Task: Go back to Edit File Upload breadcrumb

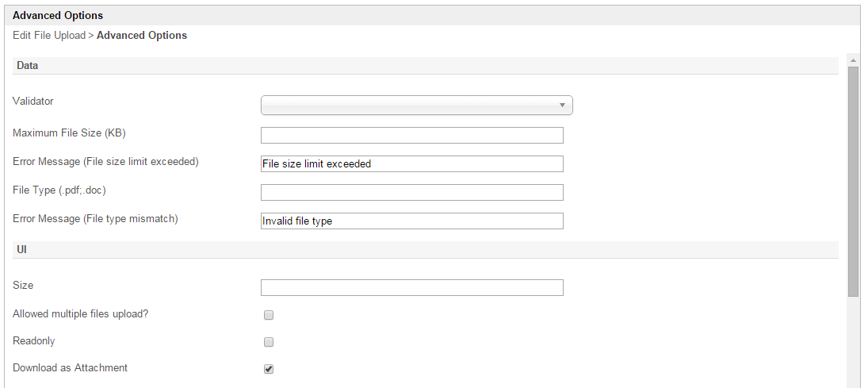Action: coord(49,36)
